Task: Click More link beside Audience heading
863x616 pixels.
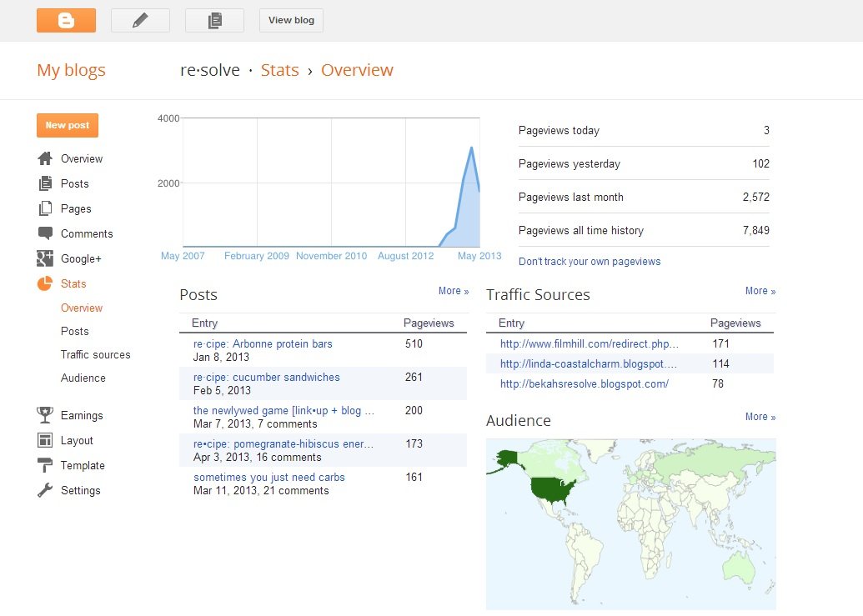Action: [x=760, y=417]
